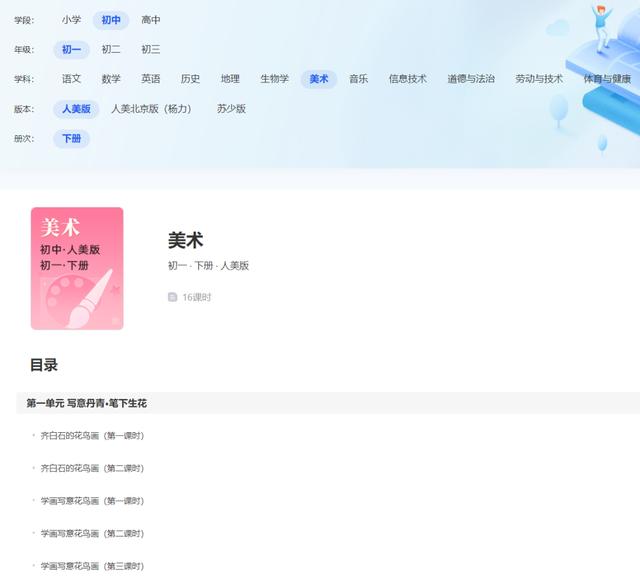This screenshot has width=640, height=578.
Task: Open 学画写意花鸟画（第二课时）lesson
Action: click(x=92, y=534)
